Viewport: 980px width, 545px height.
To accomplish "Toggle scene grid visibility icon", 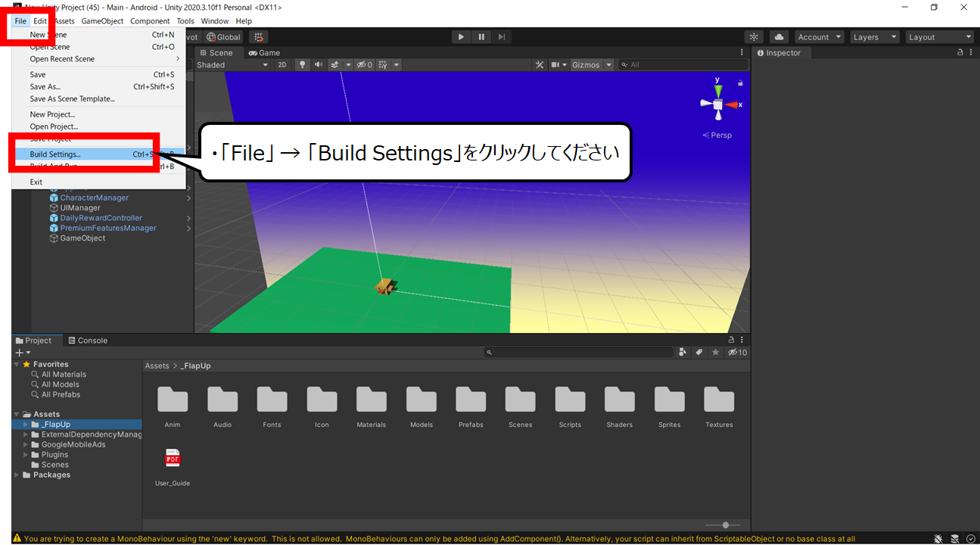I will 383,65.
